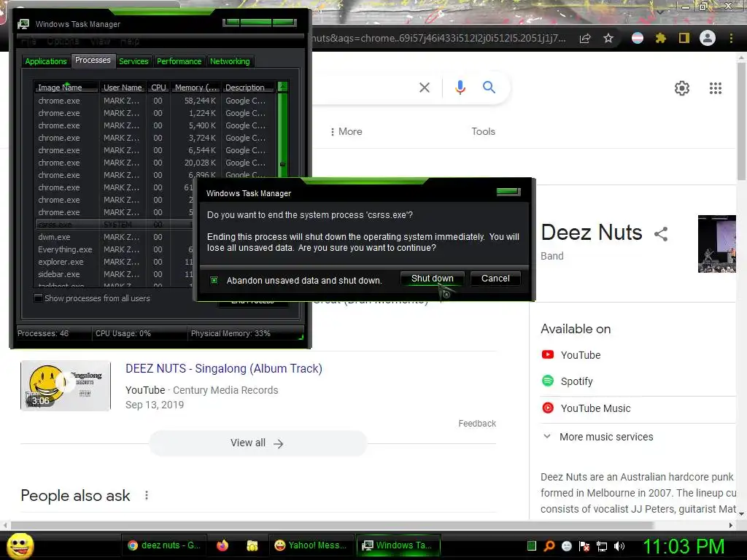Click the network tray icon
The height and width of the screenshot is (560, 747).
pos(602,546)
